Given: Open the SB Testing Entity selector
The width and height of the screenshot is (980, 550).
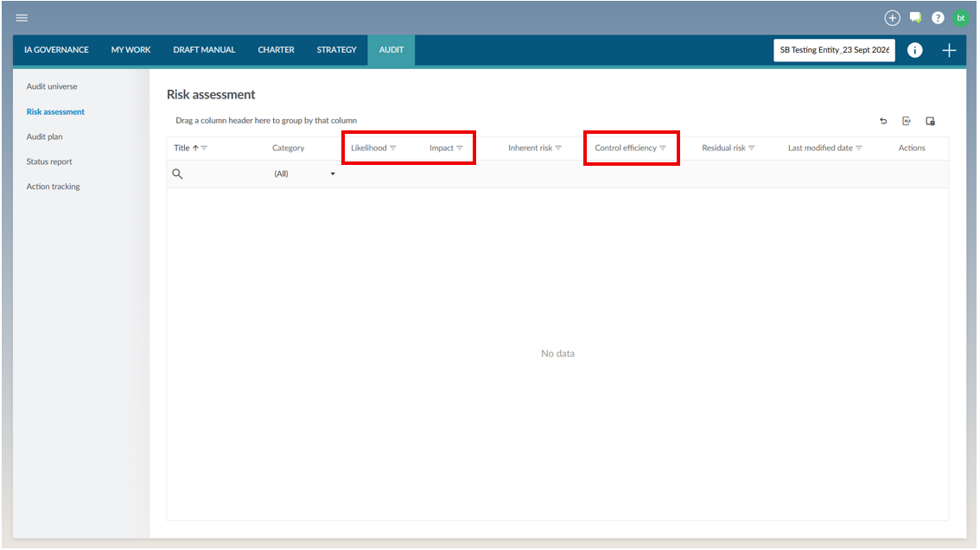Looking at the screenshot, I should tap(834, 50).
